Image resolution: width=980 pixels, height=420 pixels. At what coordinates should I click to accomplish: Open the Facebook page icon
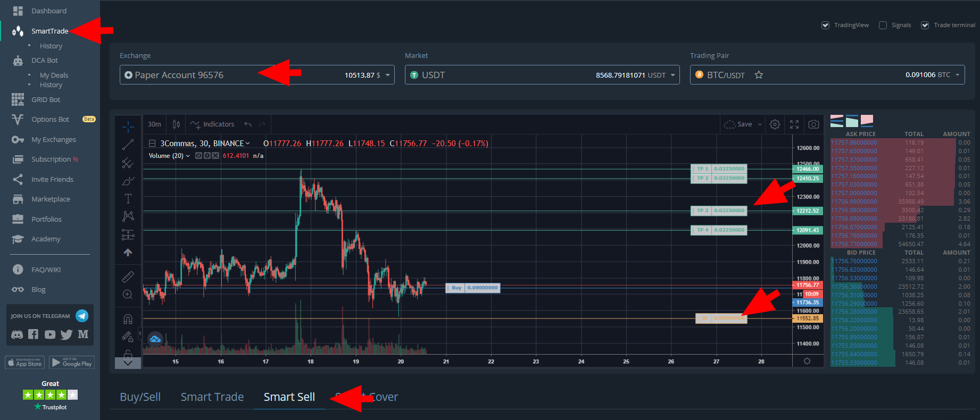coord(33,334)
